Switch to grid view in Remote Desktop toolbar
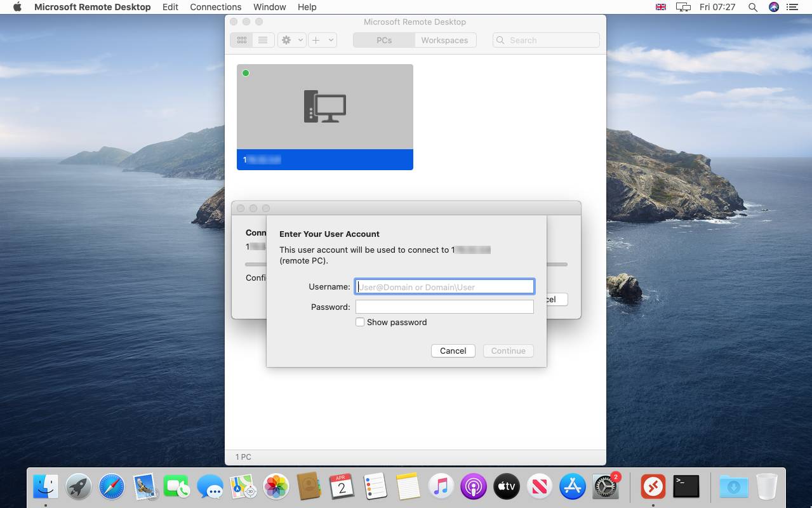The width and height of the screenshot is (812, 508). tap(241, 40)
